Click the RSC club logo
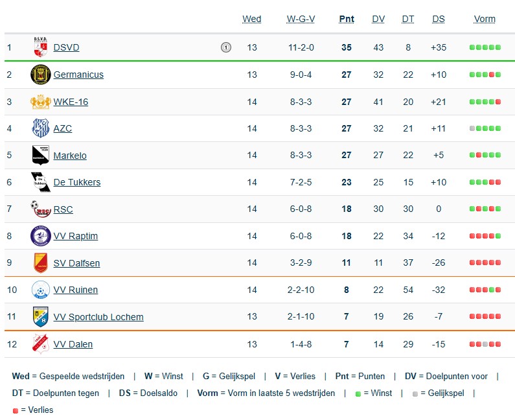Image resolution: width=515 pixels, height=420 pixels. tap(40, 209)
